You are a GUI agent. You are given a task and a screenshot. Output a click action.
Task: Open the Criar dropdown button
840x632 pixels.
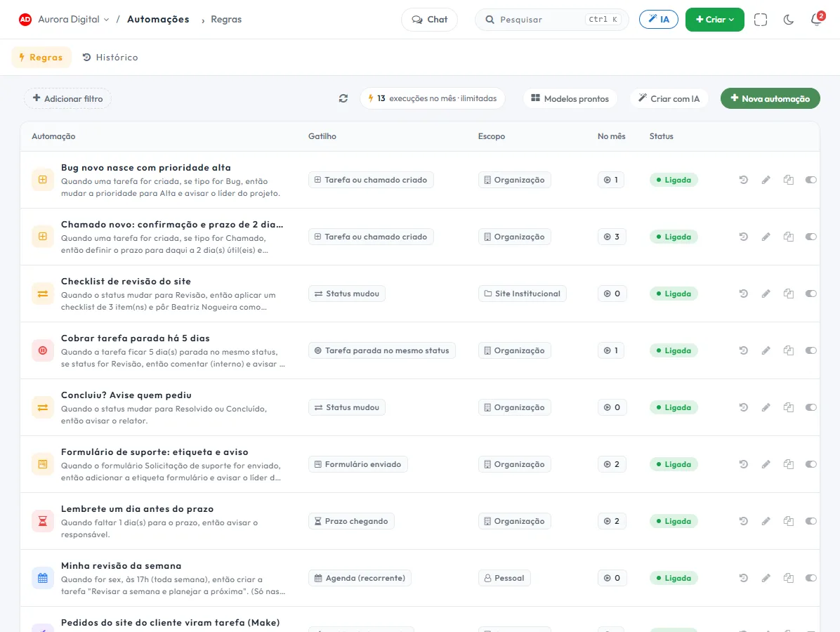(715, 19)
